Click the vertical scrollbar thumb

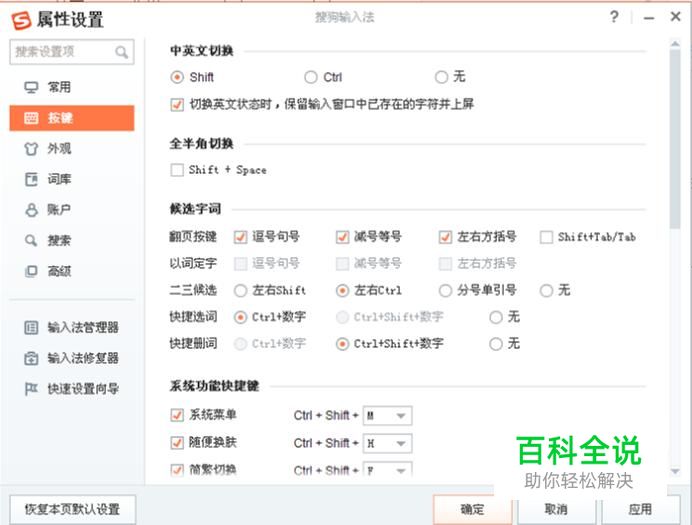(675, 139)
